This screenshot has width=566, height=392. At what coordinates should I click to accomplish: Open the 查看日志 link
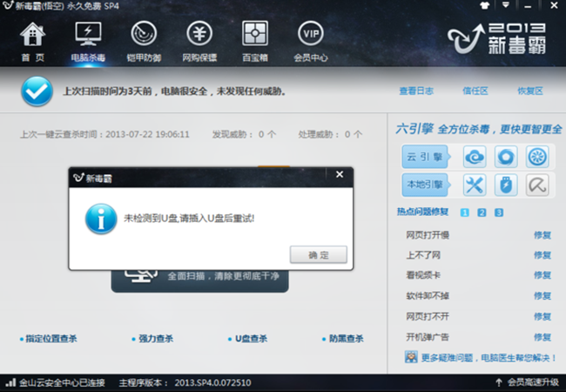coord(416,91)
